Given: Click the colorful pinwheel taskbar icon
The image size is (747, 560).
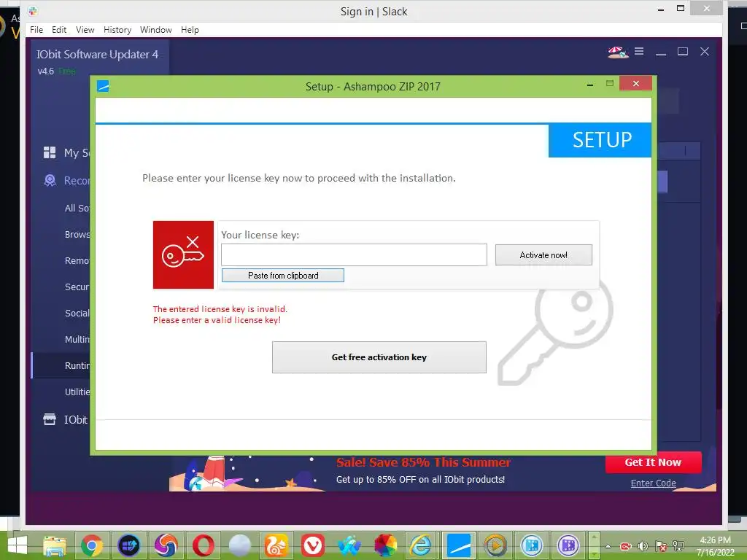Looking at the screenshot, I should [x=386, y=545].
